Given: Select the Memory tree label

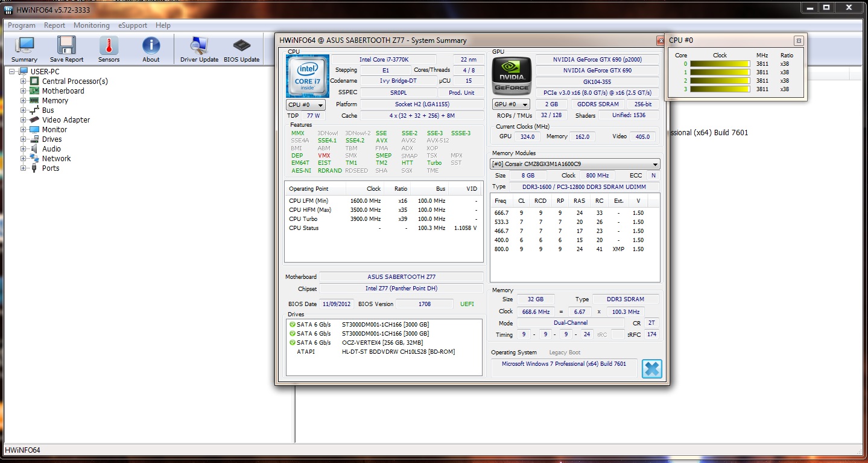Looking at the screenshot, I should tap(55, 100).
